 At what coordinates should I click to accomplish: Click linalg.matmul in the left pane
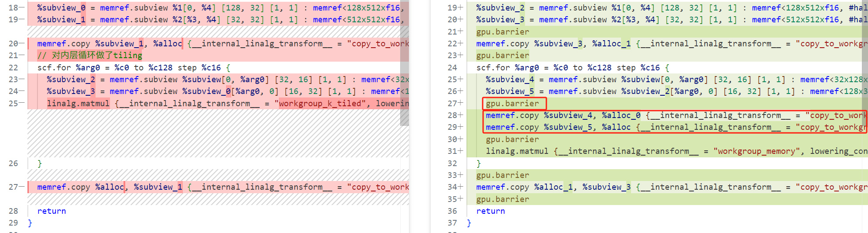pos(78,104)
